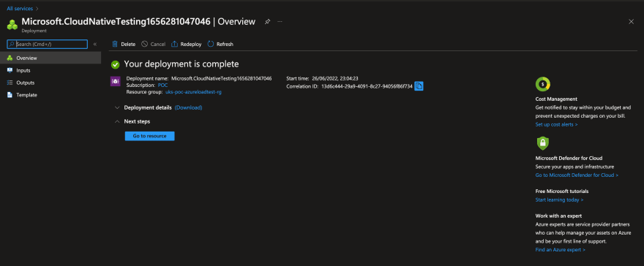This screenshot has width=644, height=266.
Task: Click the All services breadcrumb link
Action: pos(20,8)
